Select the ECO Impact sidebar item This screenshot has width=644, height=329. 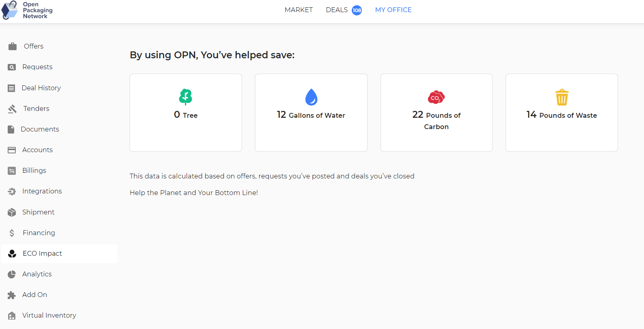[x=42, y=253]
